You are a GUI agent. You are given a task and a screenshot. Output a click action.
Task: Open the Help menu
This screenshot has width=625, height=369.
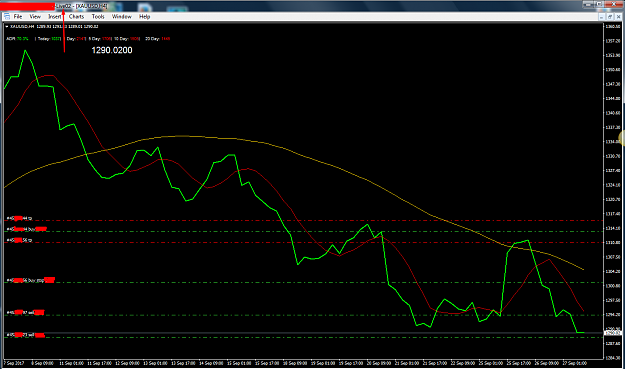tap(144, 17)
